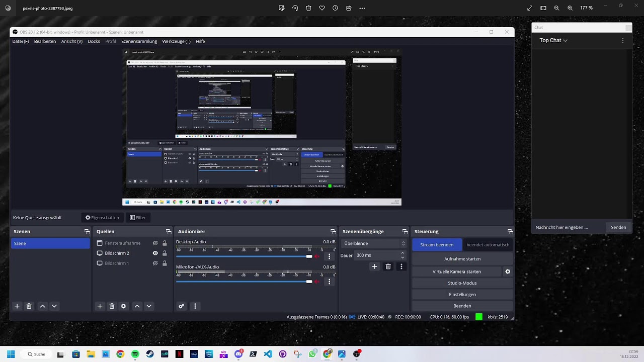This screenshot has width=644, height=362.
Task: Move source up in Quellen list
Action: (137, 306)
